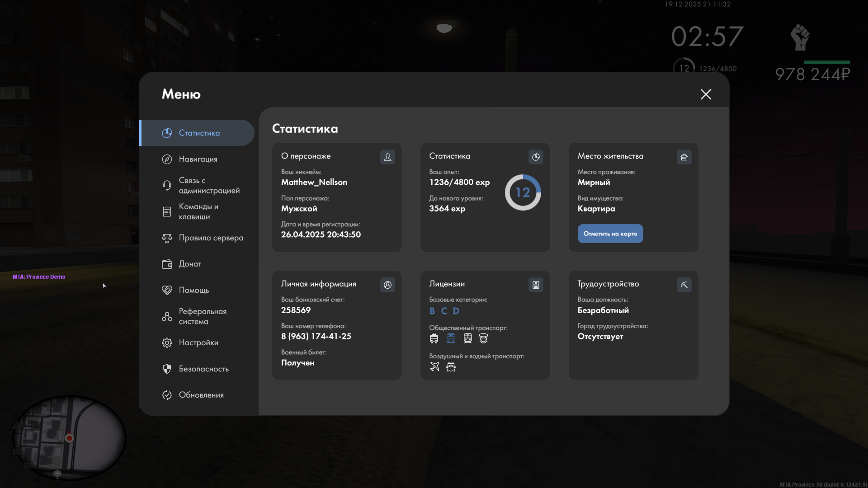Select Правила сервера in sidebar

(x=211, y=238)
